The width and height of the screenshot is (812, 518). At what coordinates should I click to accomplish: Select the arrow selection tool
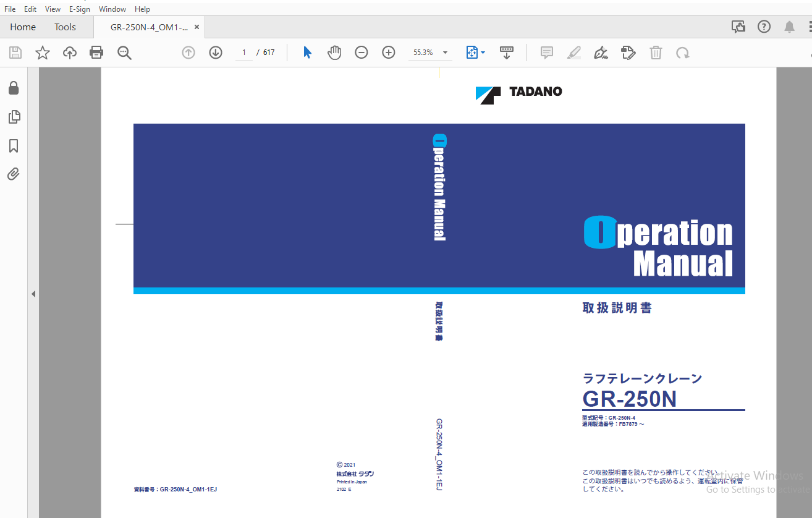coord(307,53)
